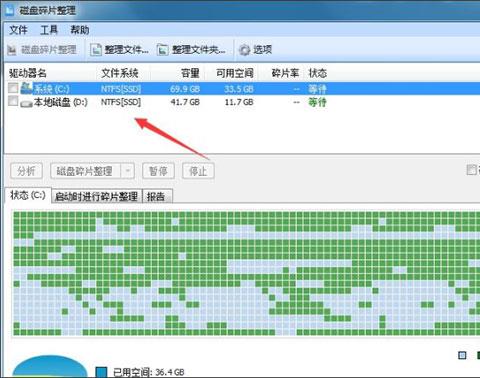Viewport: 480px width, 378px height.
Task: Click NTFS[SSD] cell of 系统 (C:)
Action: [x=121, y=89]
